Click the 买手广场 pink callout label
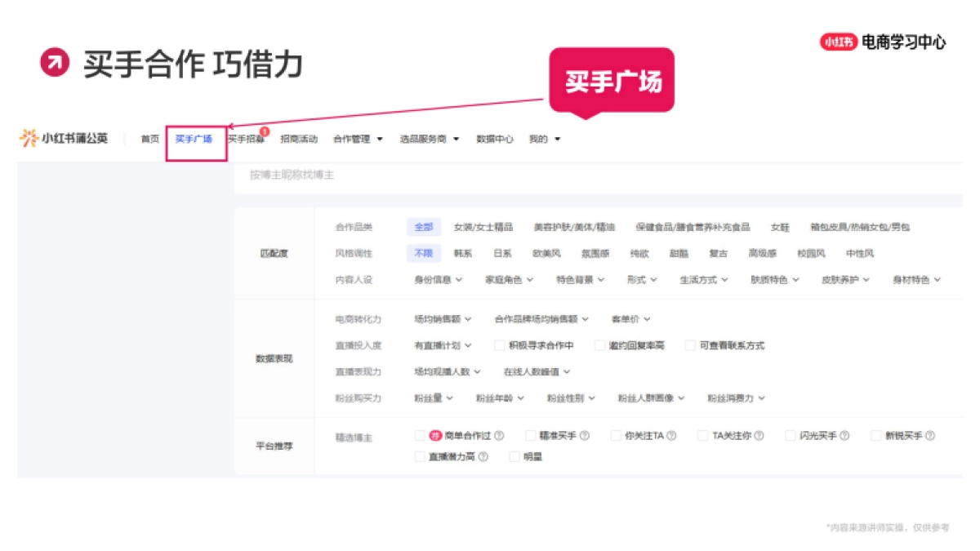This screenshot has width=980, height=551. [x=612, y=81]
